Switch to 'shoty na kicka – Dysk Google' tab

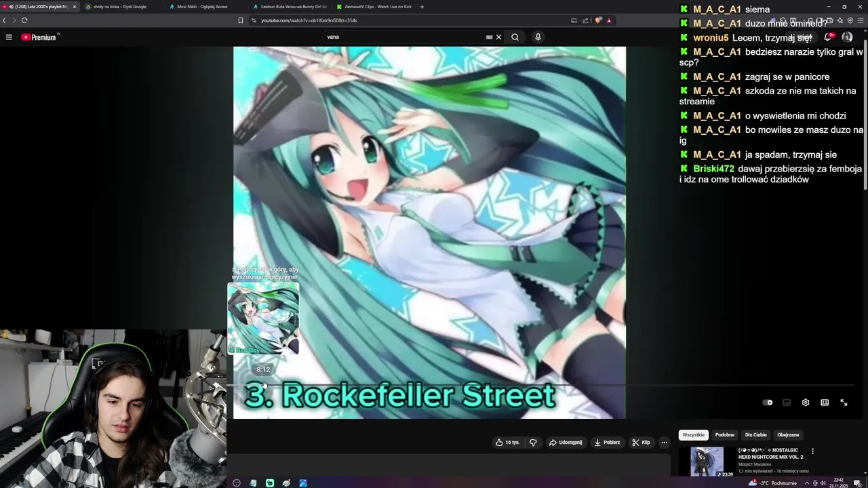pyautogui.click(x=119, y=7)
